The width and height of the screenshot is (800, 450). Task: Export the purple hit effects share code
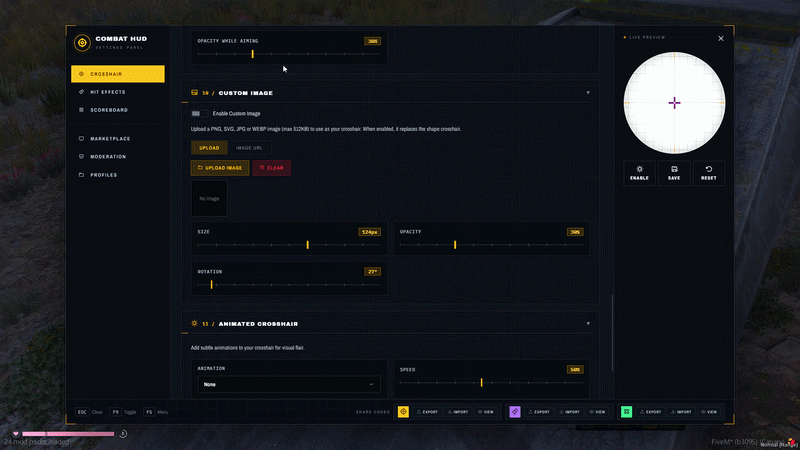pos(539,412)
